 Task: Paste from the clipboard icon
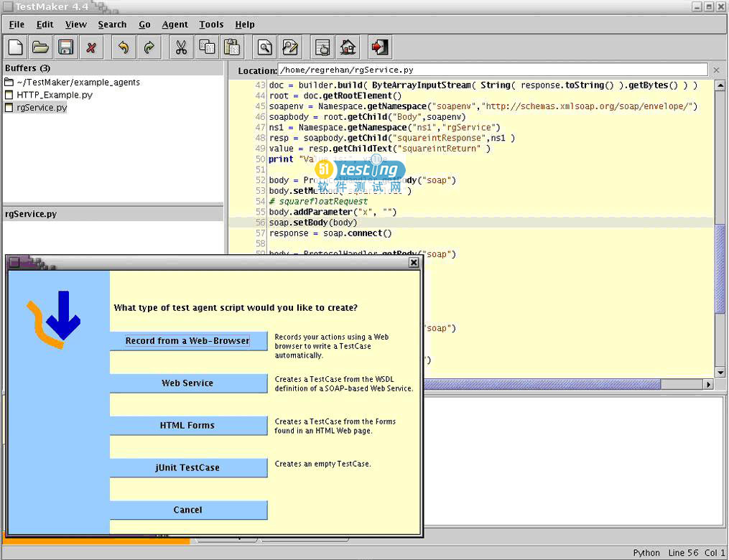click(x=231, y=47)
